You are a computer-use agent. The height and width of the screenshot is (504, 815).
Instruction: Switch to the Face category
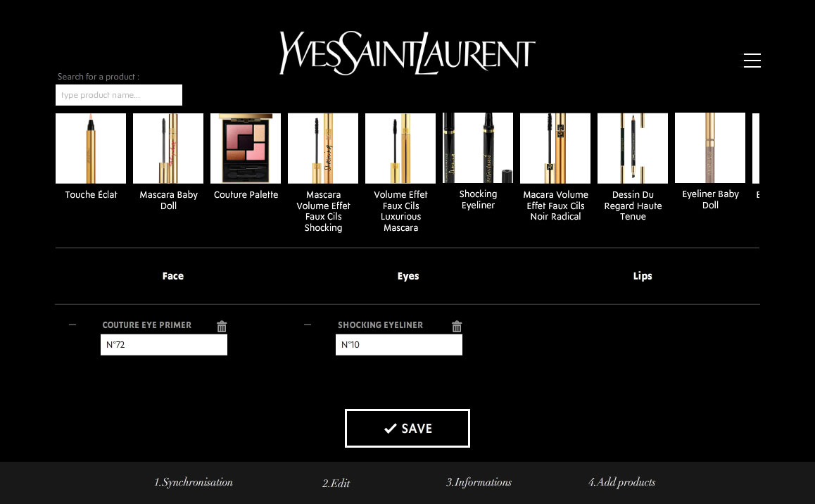click(x=173, y=276)
